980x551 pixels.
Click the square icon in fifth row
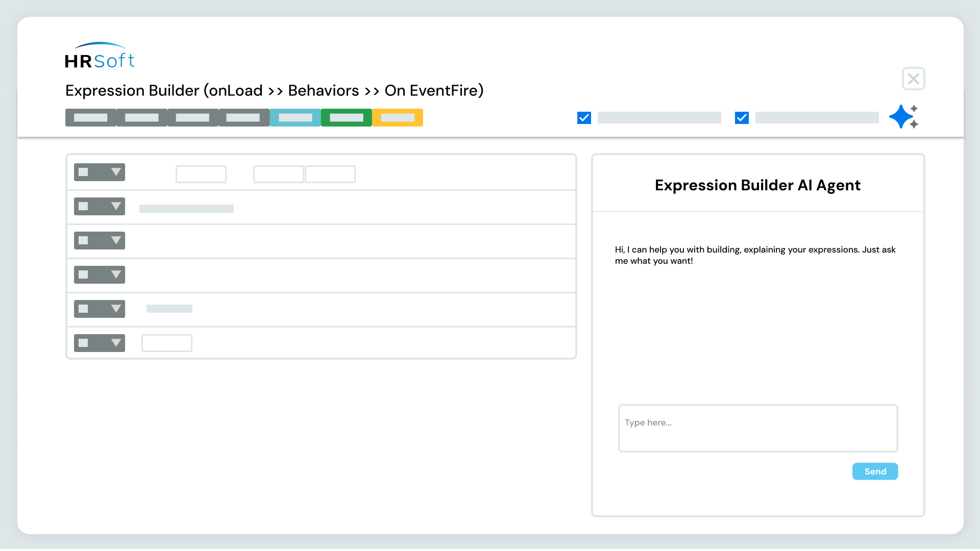pos(83,309)
